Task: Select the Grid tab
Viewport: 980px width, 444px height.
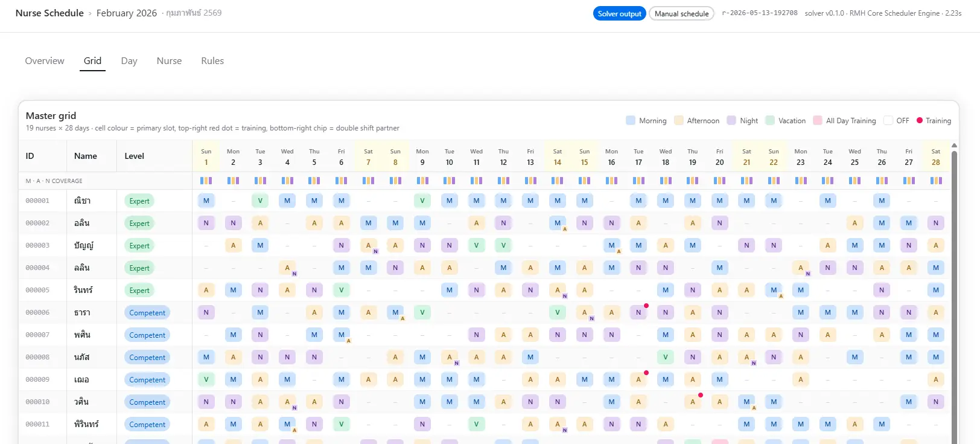Action: pos(92,61)
